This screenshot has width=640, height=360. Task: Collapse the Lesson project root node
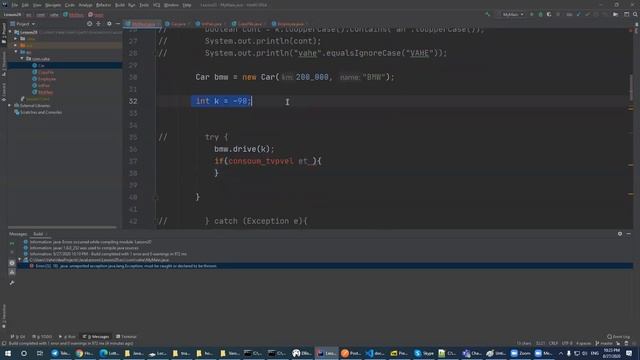point(11,32)
